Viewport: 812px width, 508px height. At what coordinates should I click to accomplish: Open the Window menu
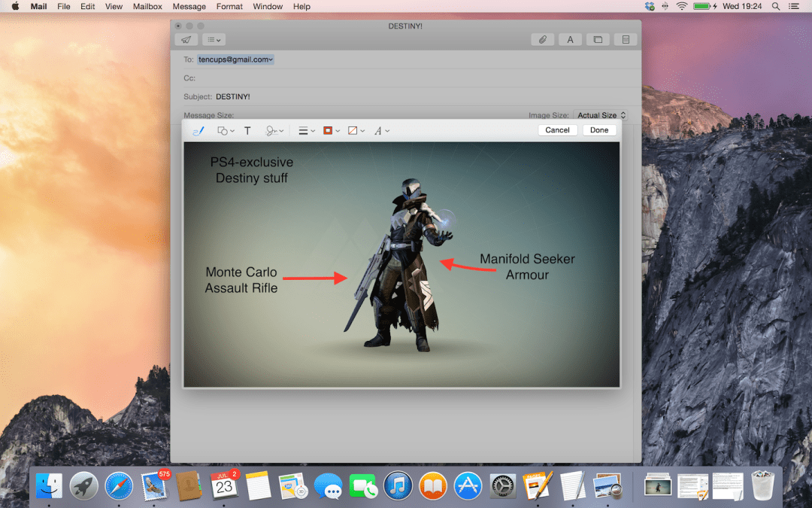tap(268, 6)
